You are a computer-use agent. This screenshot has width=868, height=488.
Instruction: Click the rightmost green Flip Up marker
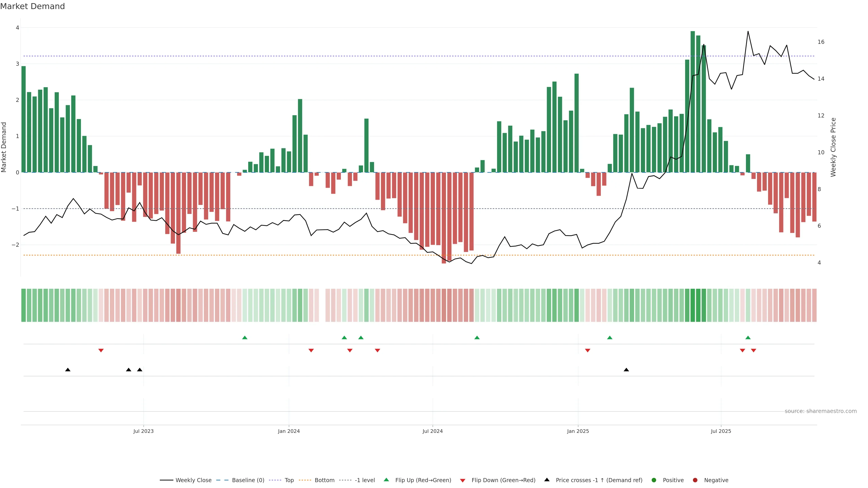click(x=748, y=338)
